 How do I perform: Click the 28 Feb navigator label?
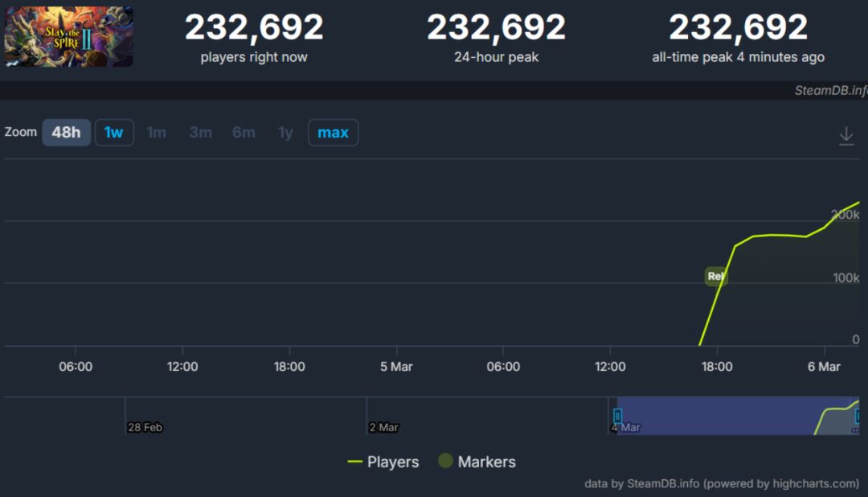click(145, 427)
